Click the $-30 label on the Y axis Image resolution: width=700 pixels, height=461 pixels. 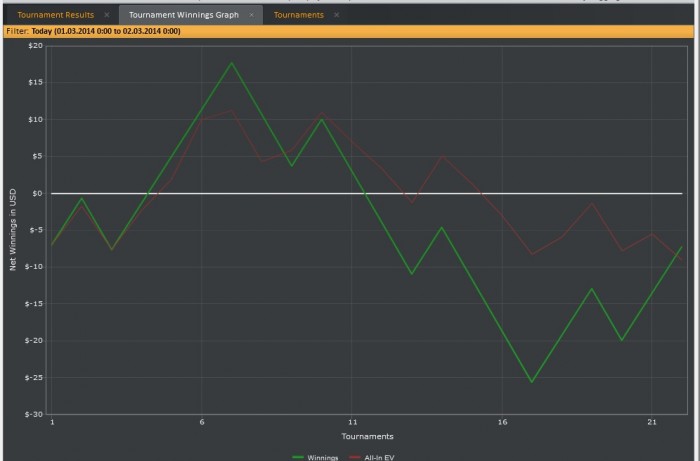pyautogui.click(x=34, y=414)
